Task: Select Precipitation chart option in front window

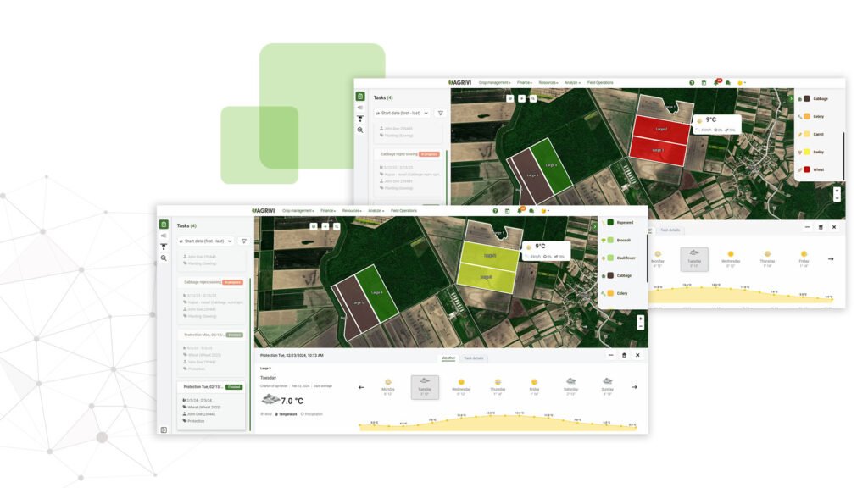Action: [x=312, y=413]
